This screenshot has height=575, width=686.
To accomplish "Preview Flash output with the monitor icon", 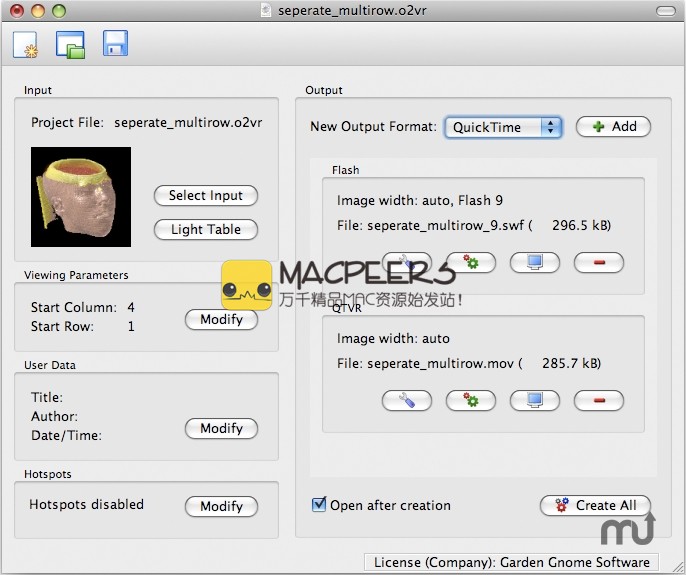I will click(x=535, y=263).
